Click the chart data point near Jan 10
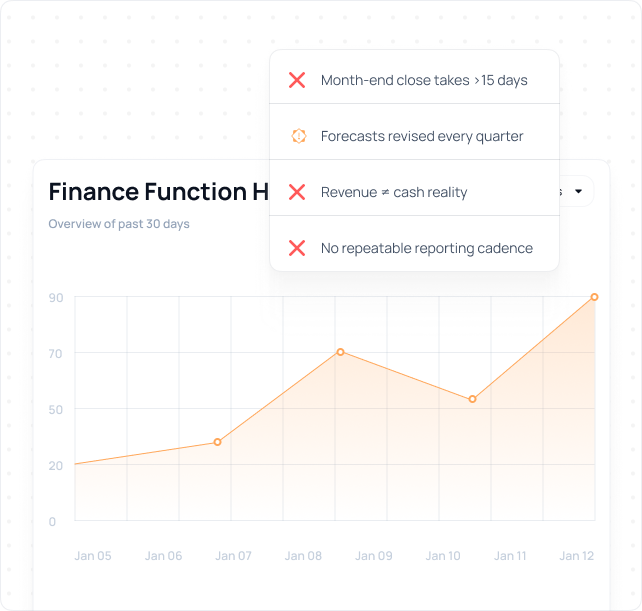Image resolution: width=642 pixels, height=611 pixels. pos(473,399)
